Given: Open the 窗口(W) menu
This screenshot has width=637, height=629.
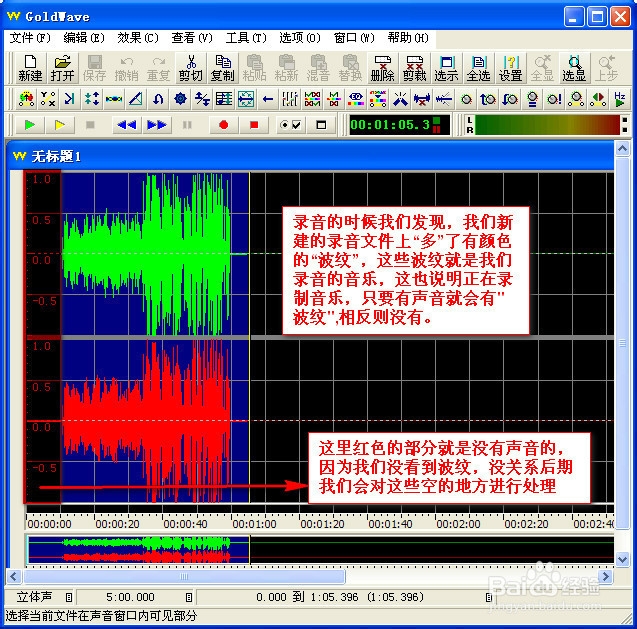Looking at the screenshot, I should (354, 38).
